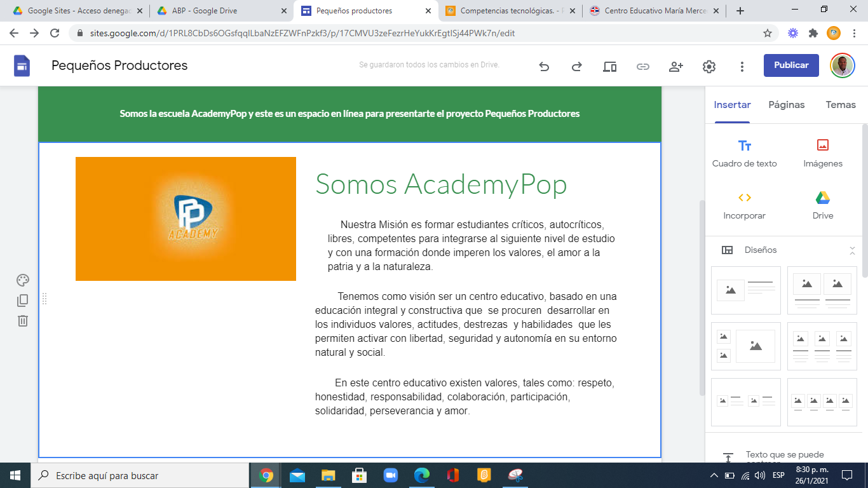Image resolution: width=868 pixels, height=488 pixels.
Task: Click the Somos AcademyPop heading
Action: 441,184
